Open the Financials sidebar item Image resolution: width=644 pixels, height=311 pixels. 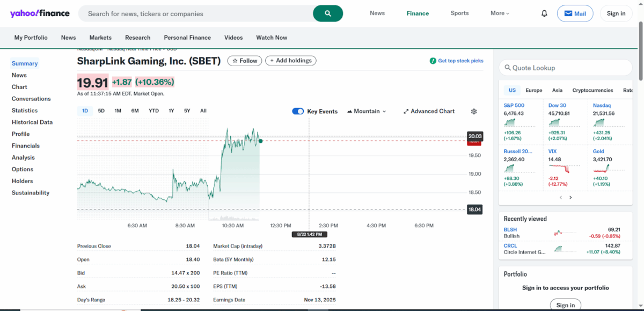coord(26,146)
